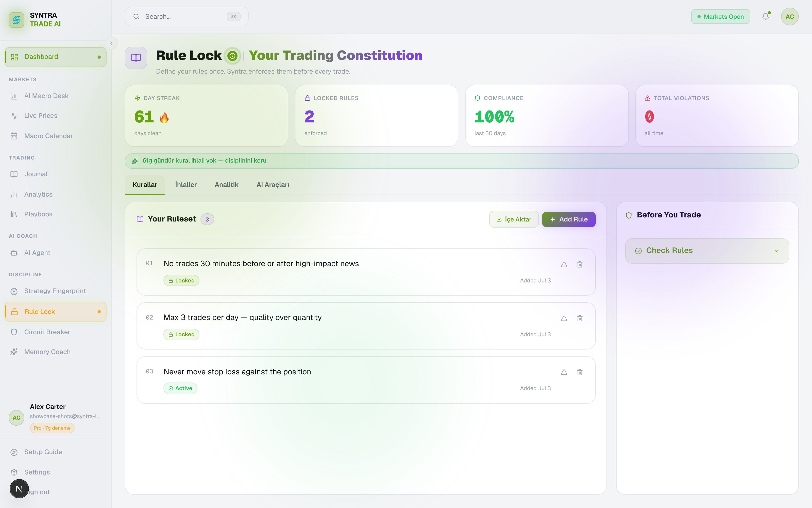Click the Strategy Fingerprint brain icon
Viewport: 812px width, 508px height.
[x=14, y=291]
